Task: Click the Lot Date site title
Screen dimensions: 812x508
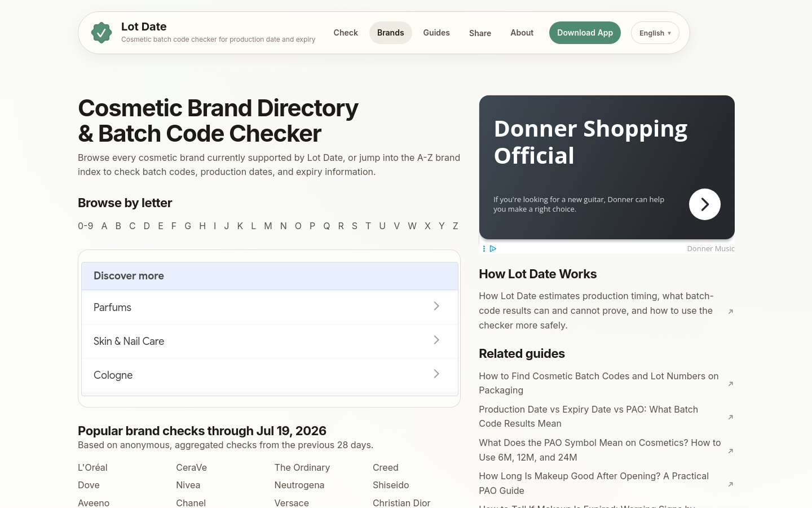Action: 144,27
